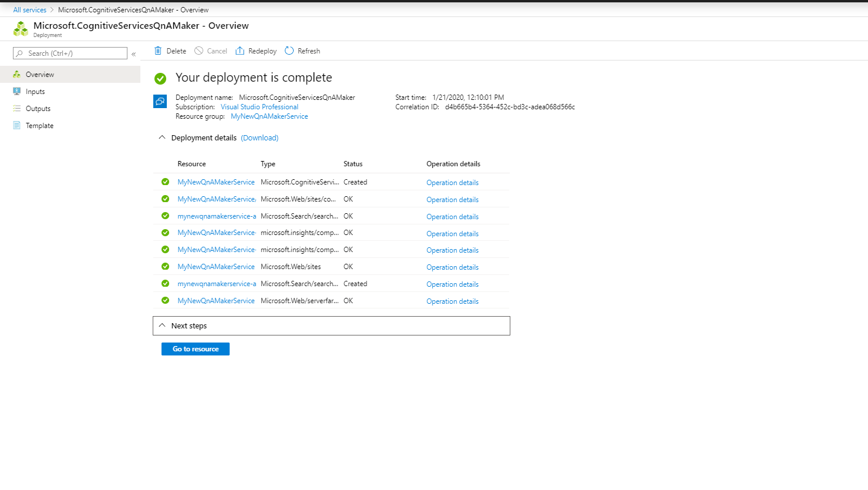868x490 pixels.
Task: Click the Operation details column header
Action: 453,164
